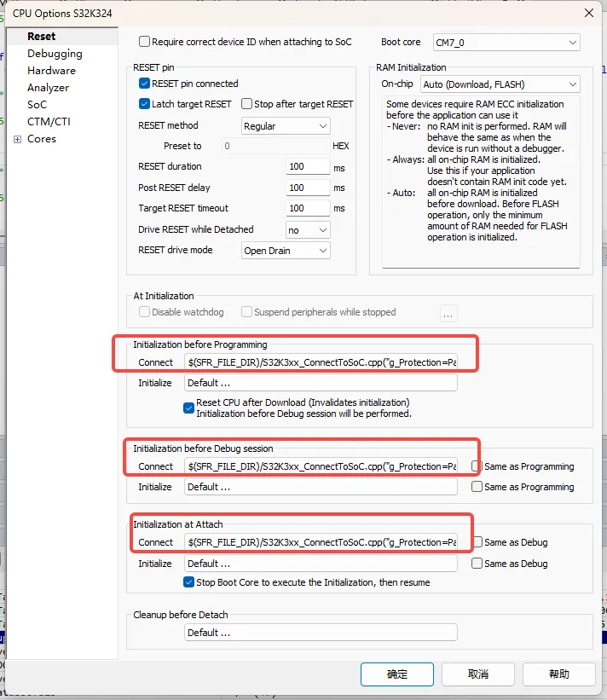This screenshot has height=700, width=607.
Task: Uncheck Stop Boot Core to execute Initialization
Action: pos(188,582)
